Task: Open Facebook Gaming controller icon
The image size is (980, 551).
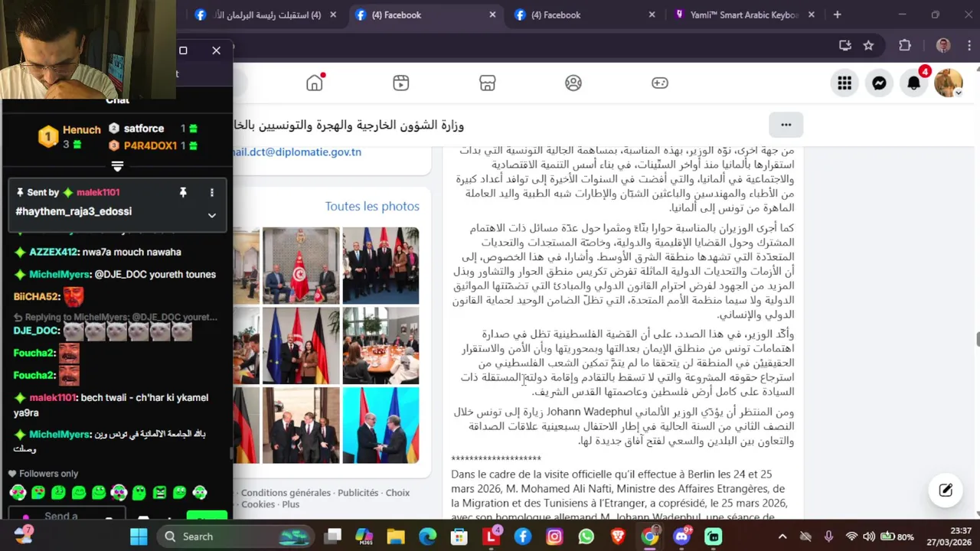Action: [x=660, y=83]
